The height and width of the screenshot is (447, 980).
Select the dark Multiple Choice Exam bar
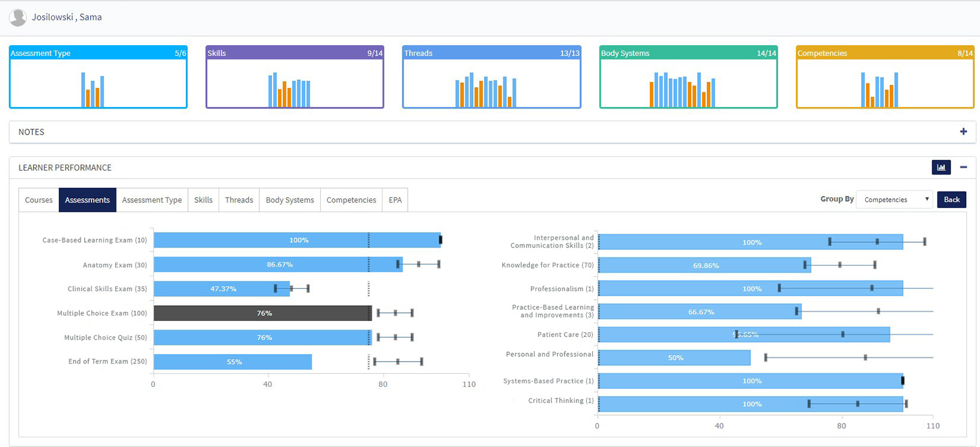coord(262,313)
